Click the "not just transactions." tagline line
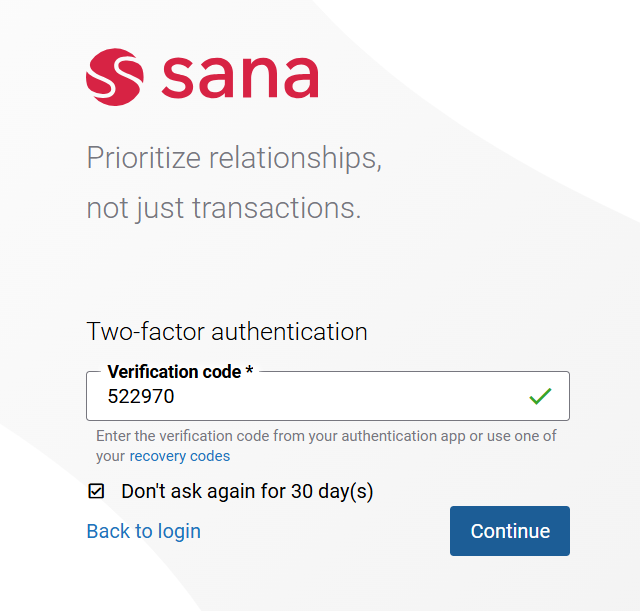The height and width of the screenshot is (611, 640). point(224,208)
